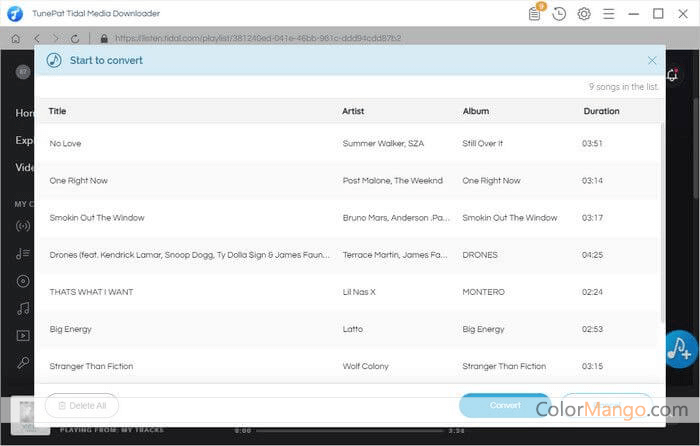Click the Delete All button
This screenshot has height=446, width=700.
tap(82, 405)
